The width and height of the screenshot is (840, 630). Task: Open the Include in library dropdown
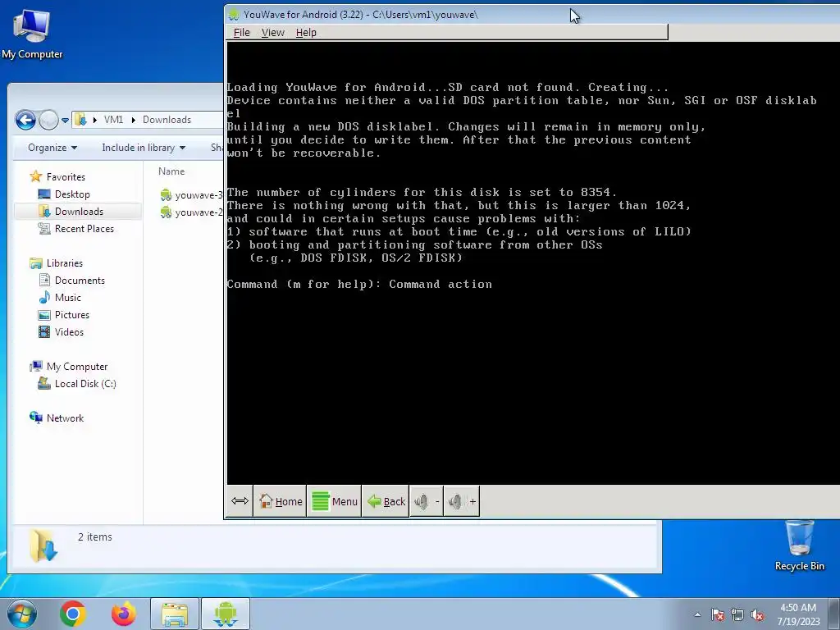point(144,148)
